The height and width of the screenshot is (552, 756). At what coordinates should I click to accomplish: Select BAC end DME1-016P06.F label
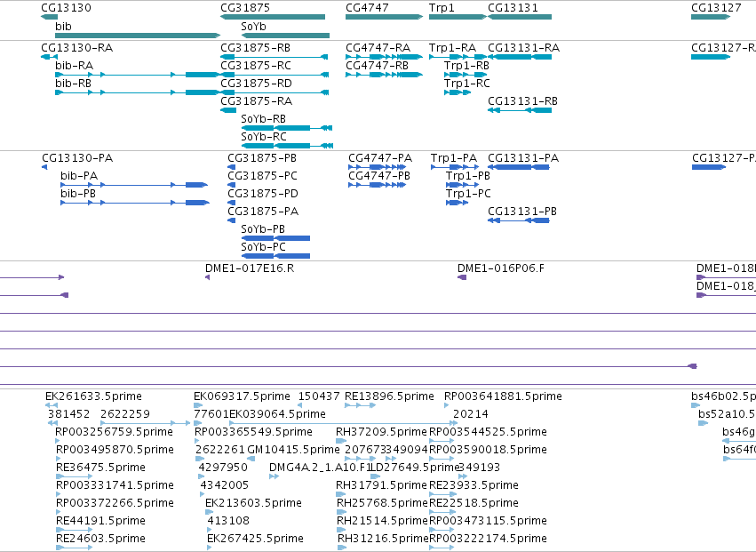(501, 268)
